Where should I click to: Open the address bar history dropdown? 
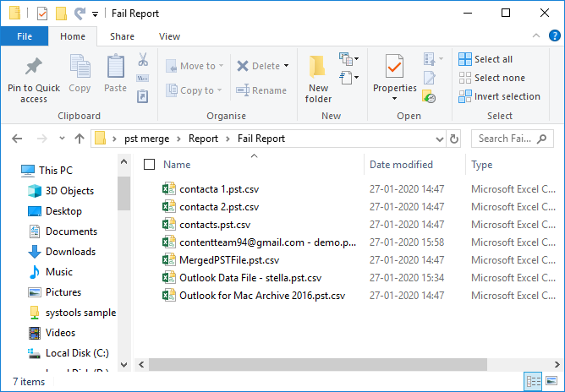(440, 139)
